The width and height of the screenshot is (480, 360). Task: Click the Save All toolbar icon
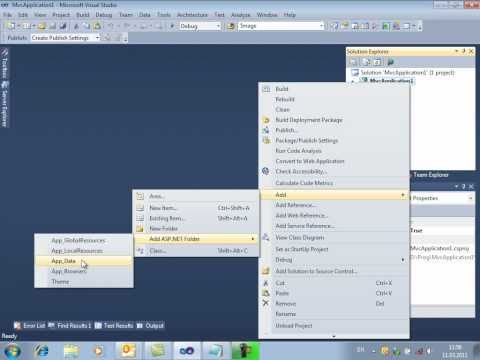tap(63, 26)
